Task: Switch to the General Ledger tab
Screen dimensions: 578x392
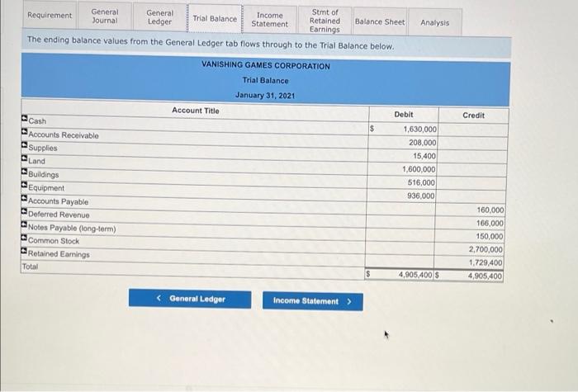Action: [x=159, y=17]
